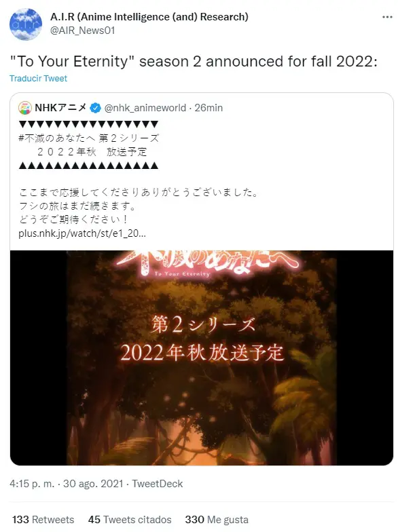Open the To Your Eternity announcement image
The height and width of the screenshot is (532, 398).
pos(202,358)
